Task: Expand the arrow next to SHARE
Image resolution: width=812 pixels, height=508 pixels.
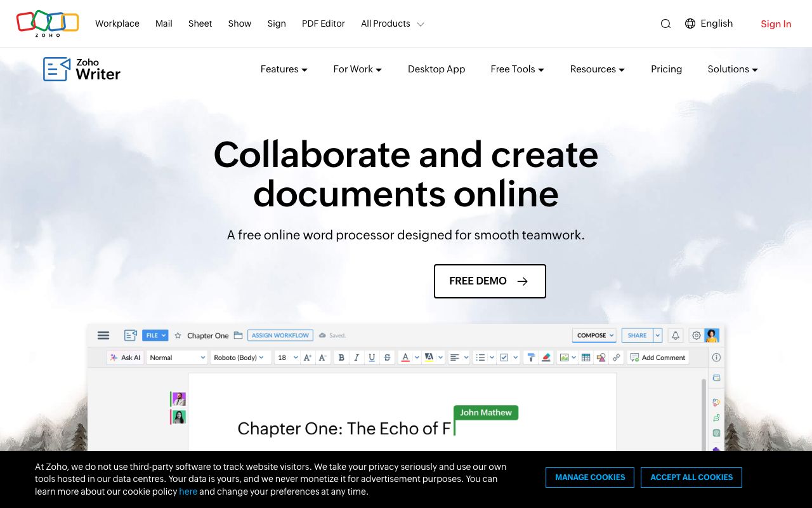Action: tap(658, 335)
